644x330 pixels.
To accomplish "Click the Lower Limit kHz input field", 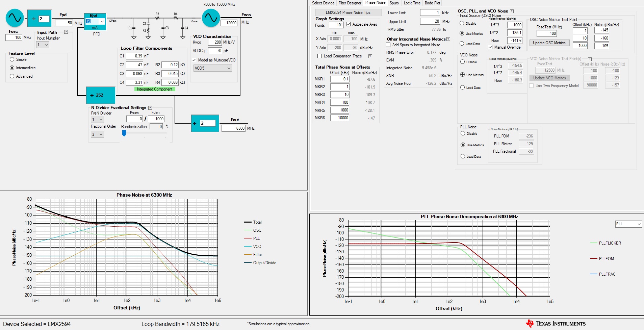I will coord(430,12).
